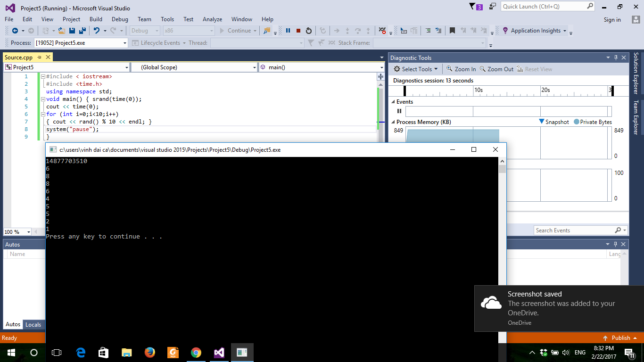Screen dimensions: 644x362
Task: Click the Stop Debugging red square icon
Action: coord(298,31)
